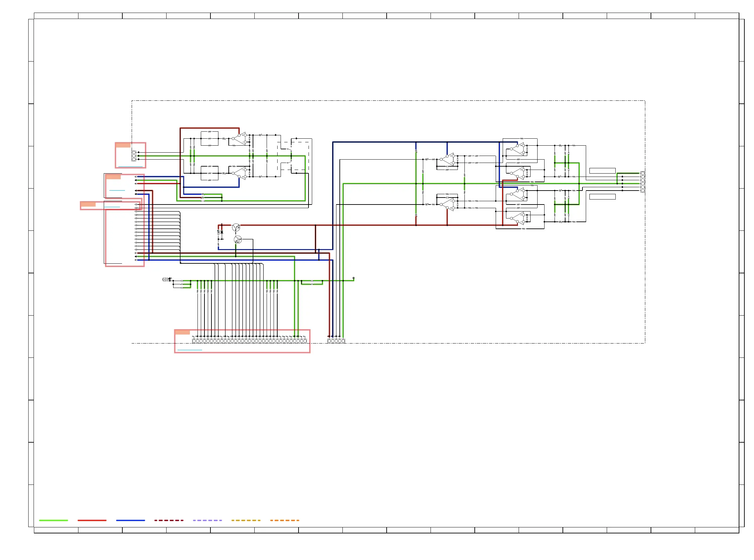Click the solid blue legend line

[x=130, y=520]
